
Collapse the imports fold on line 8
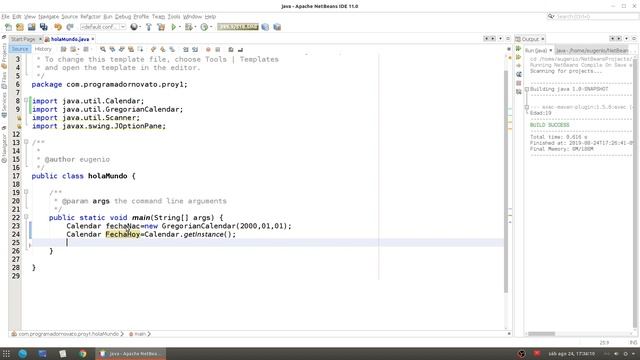(26, 100)
